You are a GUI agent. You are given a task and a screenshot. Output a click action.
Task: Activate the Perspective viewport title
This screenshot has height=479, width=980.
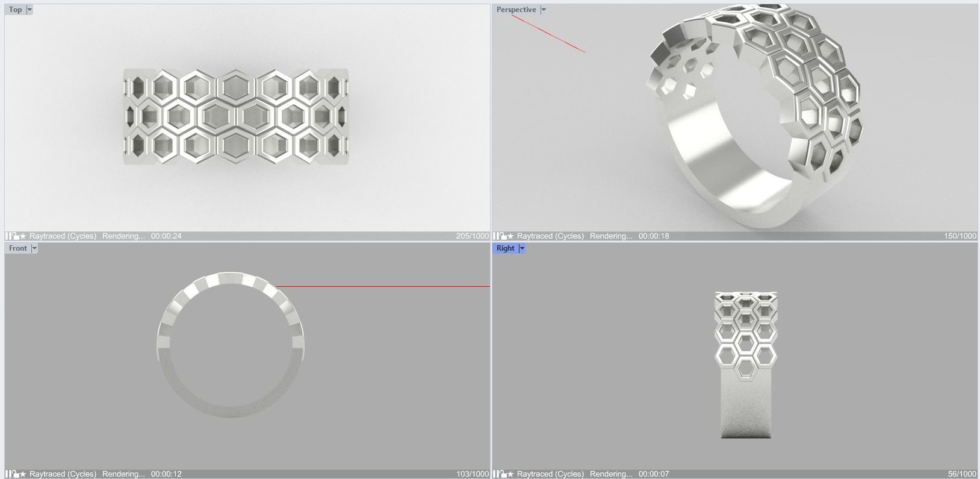coord(516,10)
